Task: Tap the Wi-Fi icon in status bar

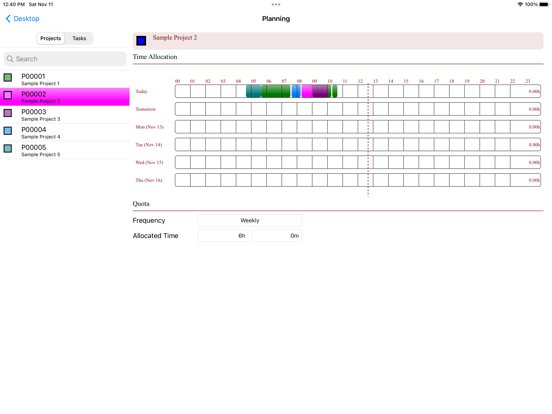Action: coord(520,5)
